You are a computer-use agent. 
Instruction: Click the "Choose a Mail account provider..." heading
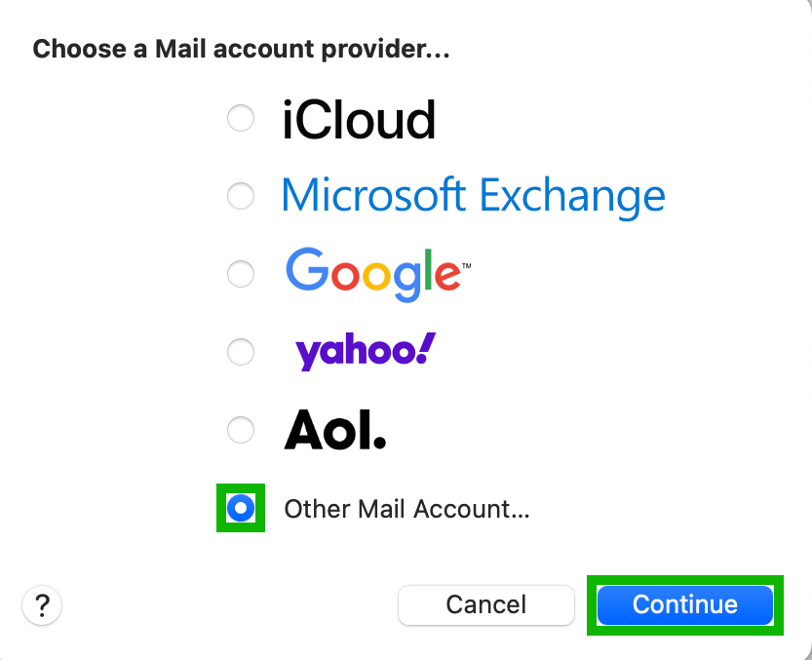click(241, 49)
